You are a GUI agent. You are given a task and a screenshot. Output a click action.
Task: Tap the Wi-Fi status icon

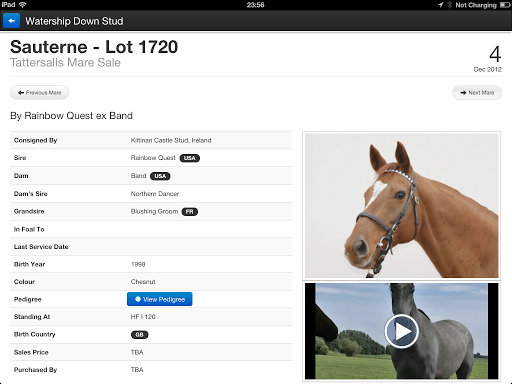23,5
